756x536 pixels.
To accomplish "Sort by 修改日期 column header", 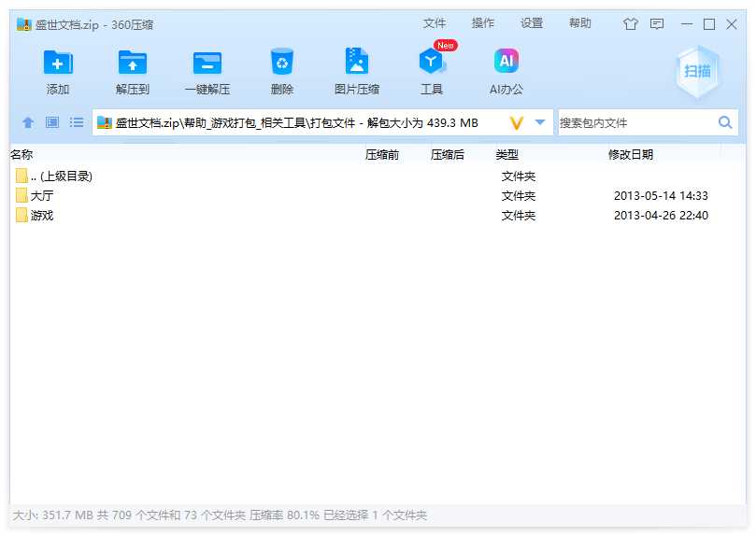I will (x=631, y=155).
